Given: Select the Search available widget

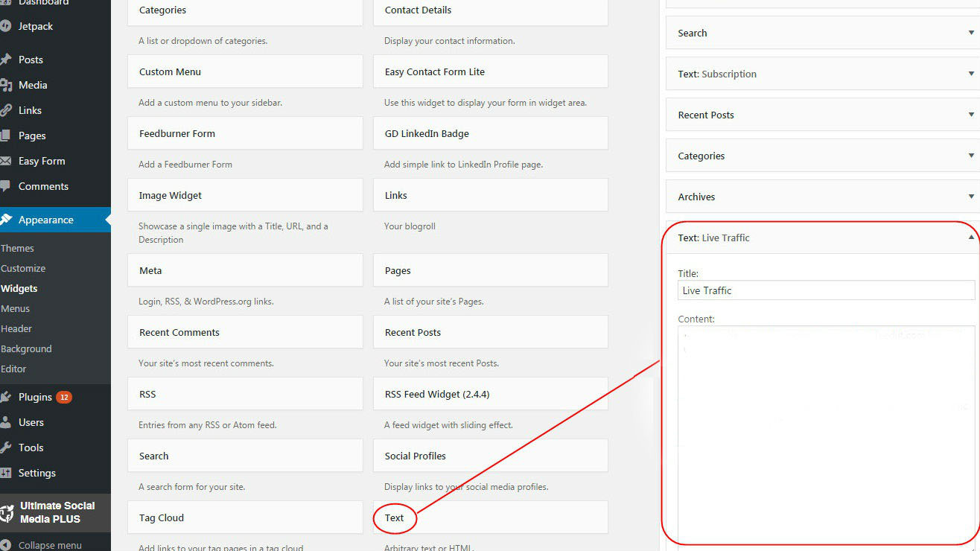Looking at the screenshot, I should click(x=245, y=456).
